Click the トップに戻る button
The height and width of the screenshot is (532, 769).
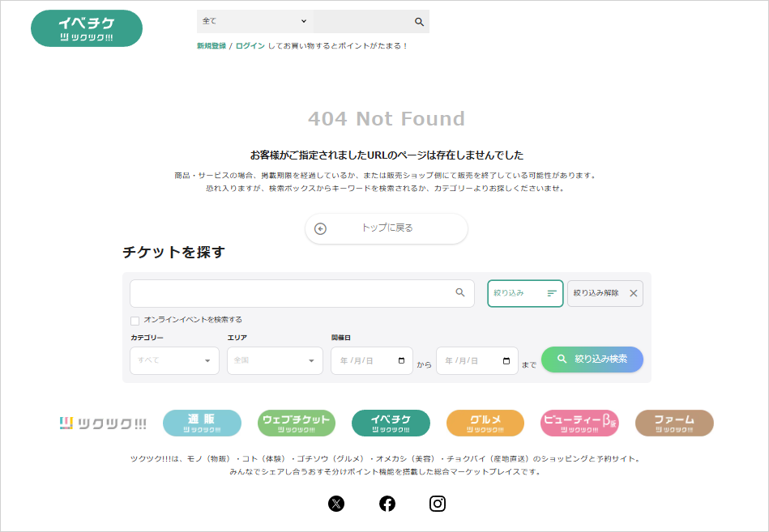pyautogui.click(x=387, y=228)
